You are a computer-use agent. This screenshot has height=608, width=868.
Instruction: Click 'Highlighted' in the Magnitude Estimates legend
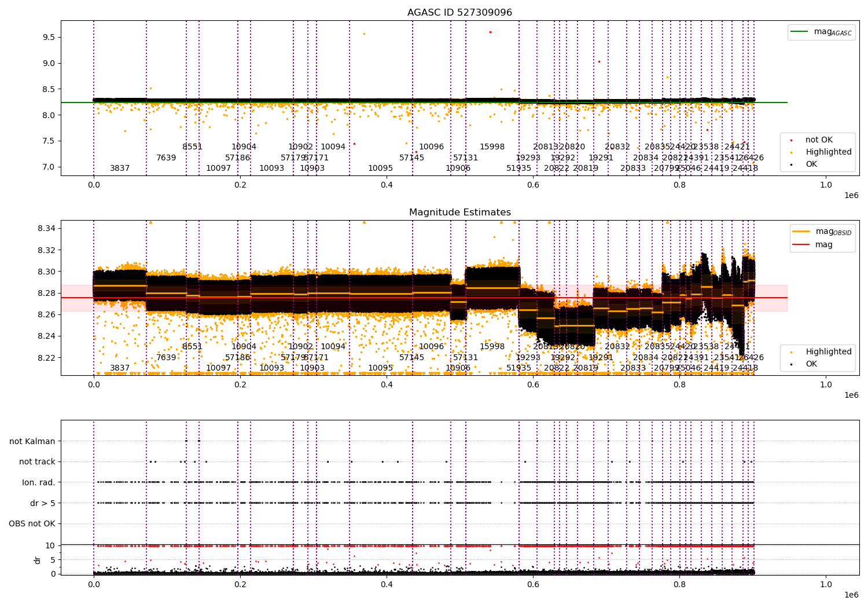coord(829,352)
